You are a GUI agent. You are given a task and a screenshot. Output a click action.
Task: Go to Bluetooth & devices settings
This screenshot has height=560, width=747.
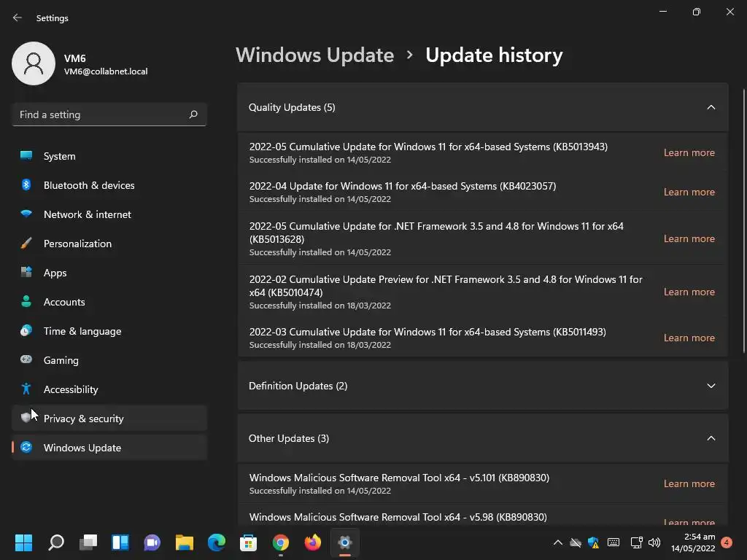point(109,184)
